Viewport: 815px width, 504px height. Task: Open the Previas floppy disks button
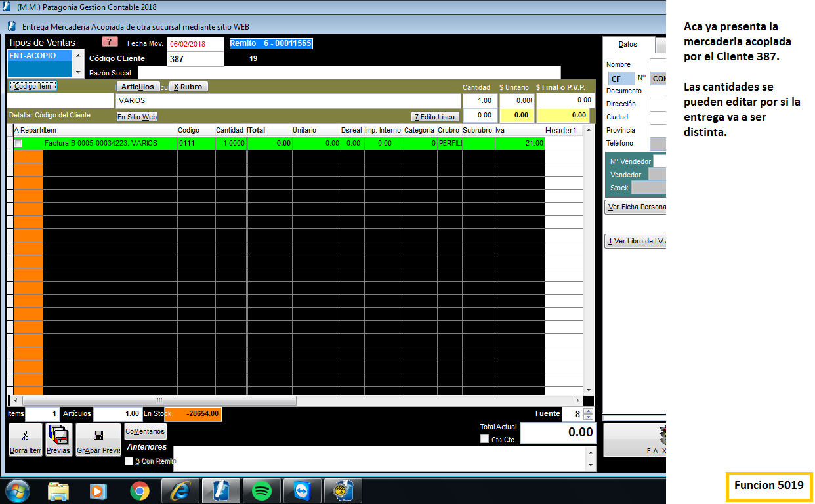coord(58,439)
